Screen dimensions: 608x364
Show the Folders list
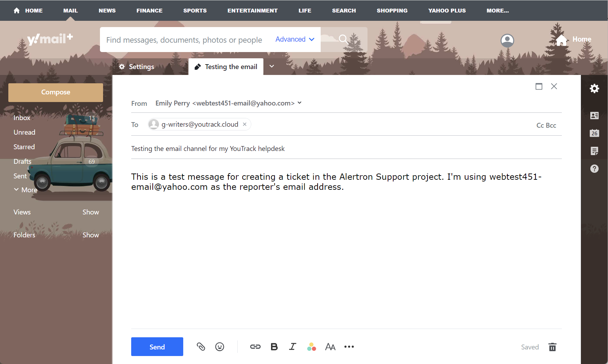[91, 235]
